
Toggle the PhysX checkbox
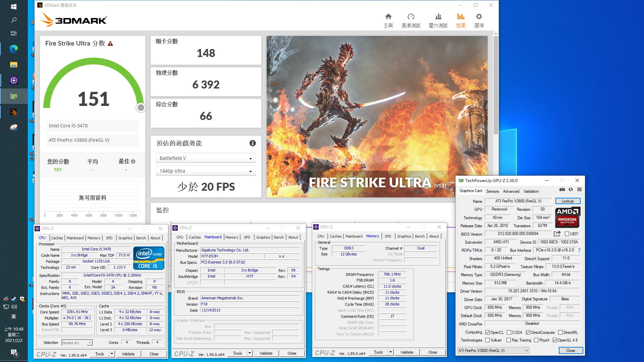(x=536, y=340)
